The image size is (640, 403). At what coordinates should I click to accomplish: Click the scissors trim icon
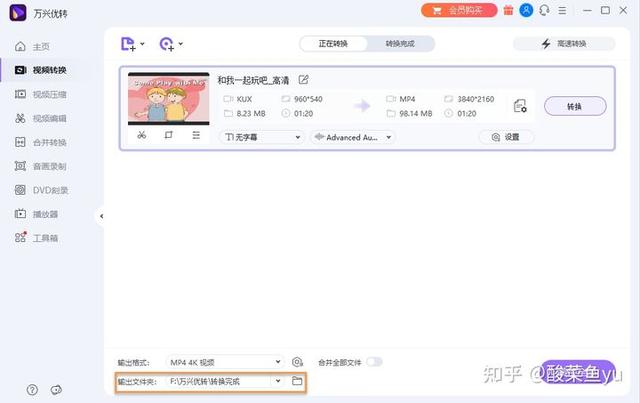142,135
